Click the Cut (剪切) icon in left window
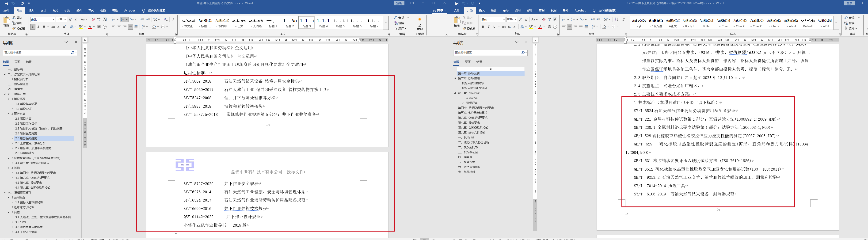 click(14, 18)
